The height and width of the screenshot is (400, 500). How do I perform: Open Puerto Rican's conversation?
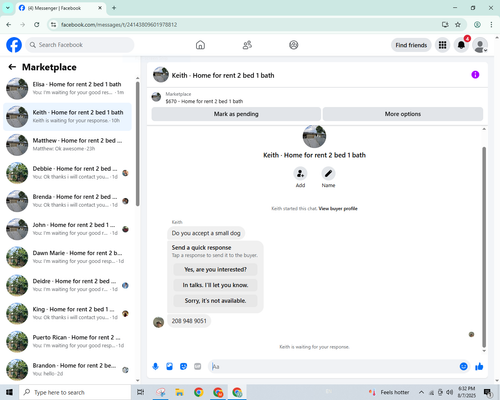(68, 341)
